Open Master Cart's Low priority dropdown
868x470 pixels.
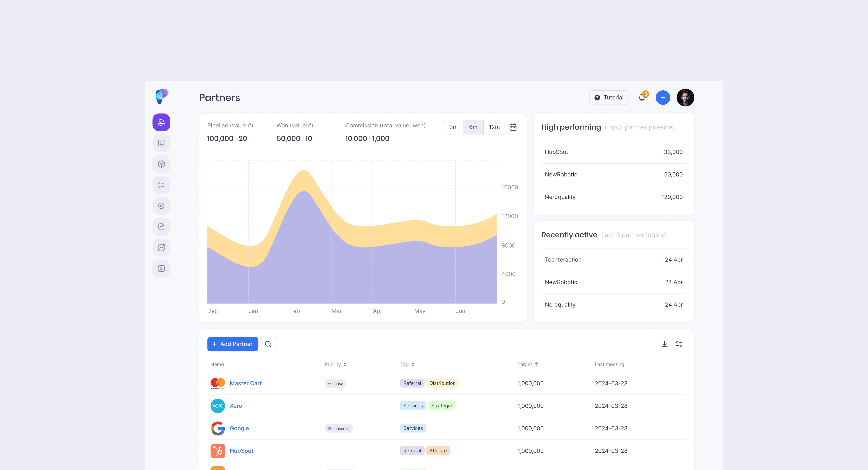(x=335, y=383)
